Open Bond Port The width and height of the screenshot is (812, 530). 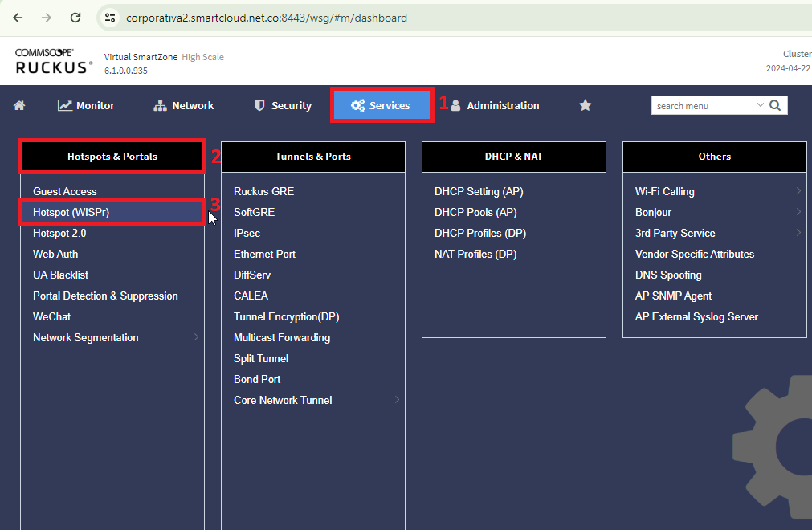257,379
